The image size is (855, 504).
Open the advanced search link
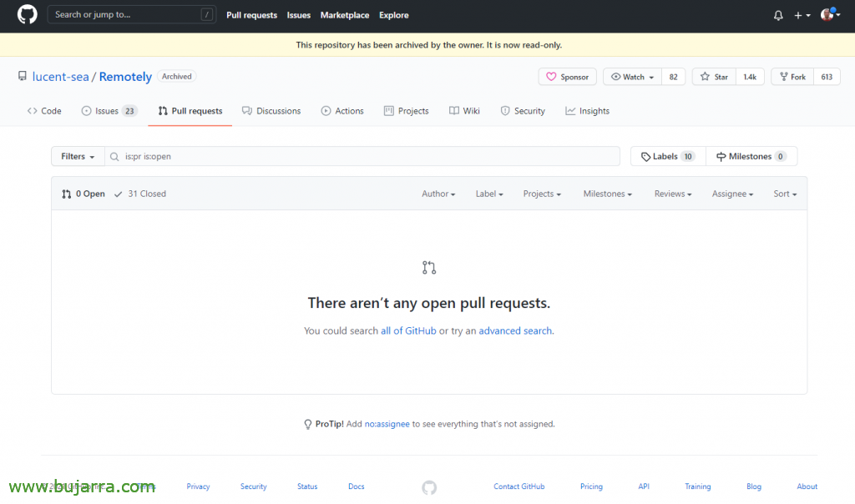[x=515, y=330]
